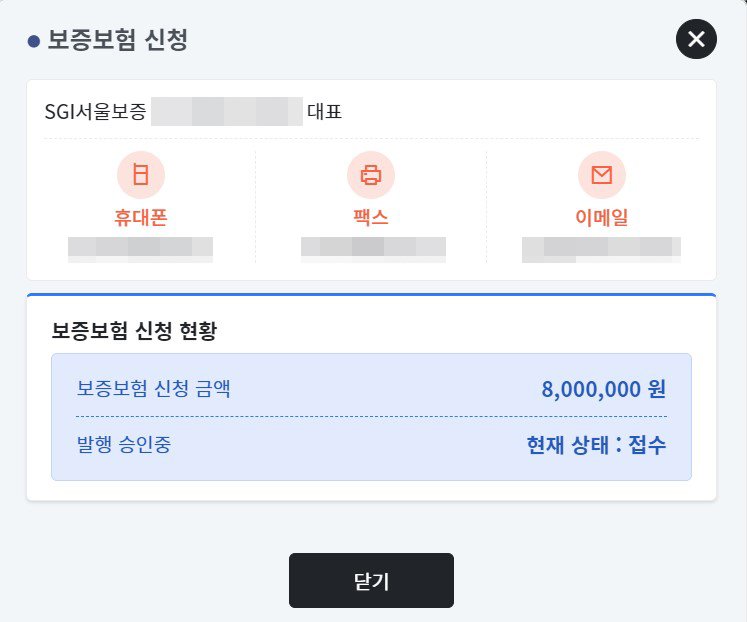Click the 현재 상태 : 접수 text
This screenshot has height=622, width=747.
point(596,445)
